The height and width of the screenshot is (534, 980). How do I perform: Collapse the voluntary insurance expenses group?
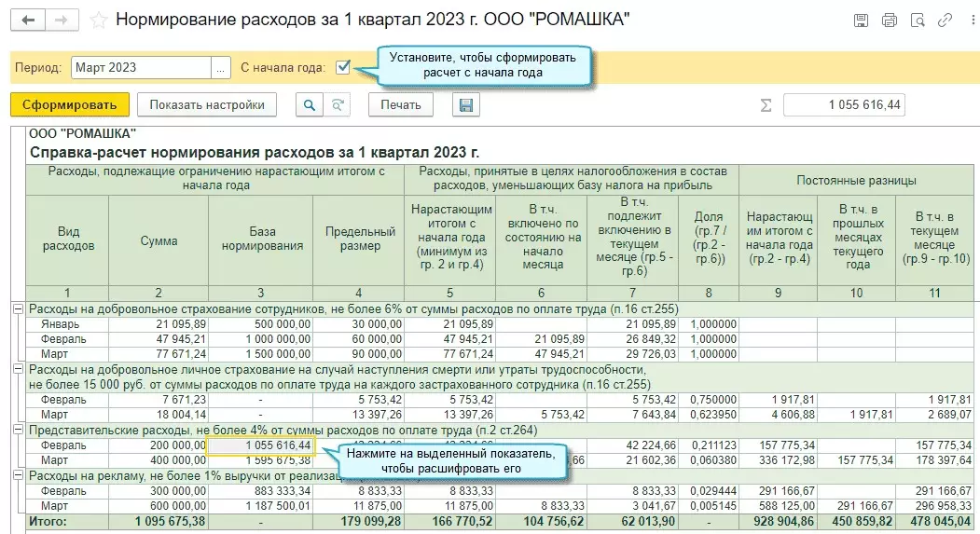coord(18,309)
